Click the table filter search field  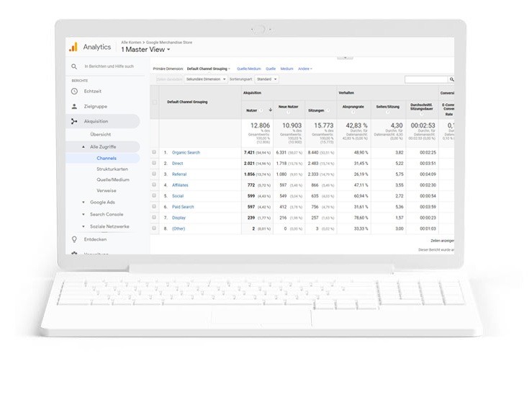(x=426, y=79)
